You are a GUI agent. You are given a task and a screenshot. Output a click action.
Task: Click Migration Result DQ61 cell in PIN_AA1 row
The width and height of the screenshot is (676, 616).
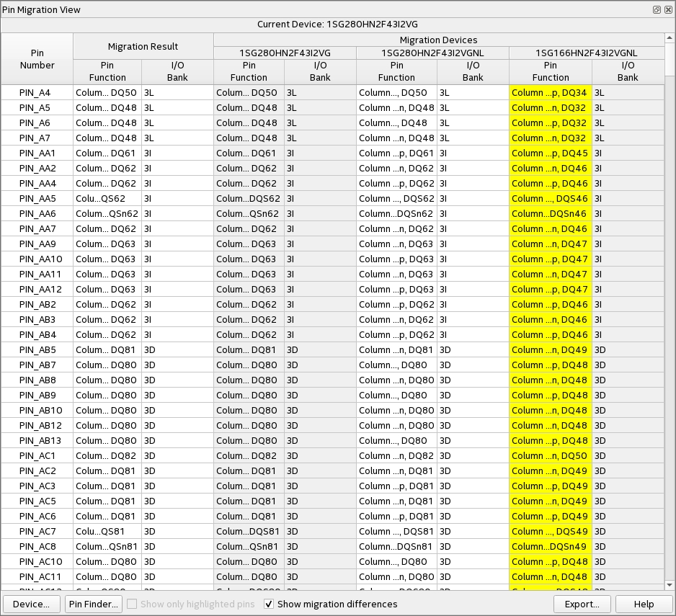107,153
